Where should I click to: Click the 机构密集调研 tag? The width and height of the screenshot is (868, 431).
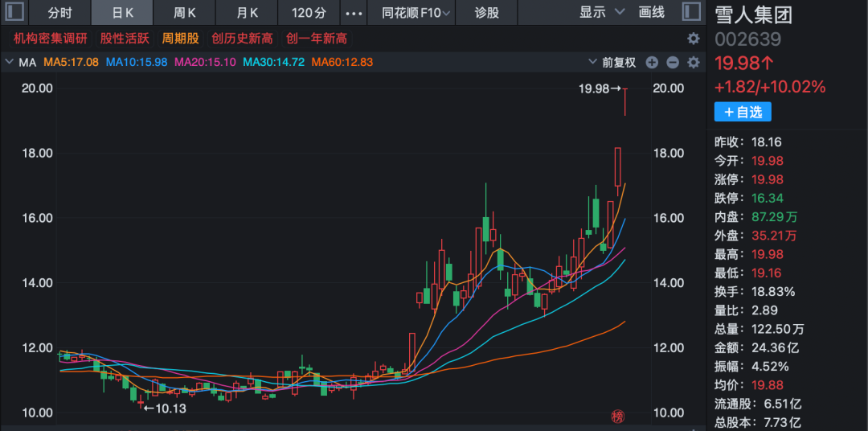tap(51, 39)
